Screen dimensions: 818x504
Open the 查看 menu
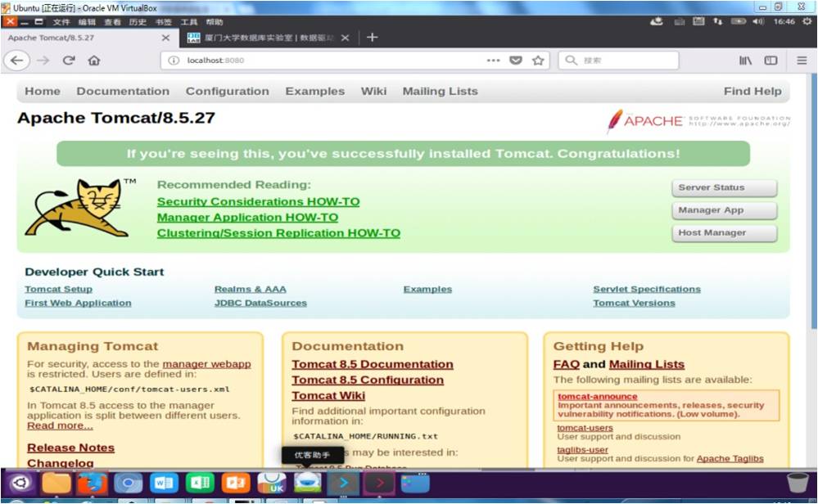click(x=112, y=22)
